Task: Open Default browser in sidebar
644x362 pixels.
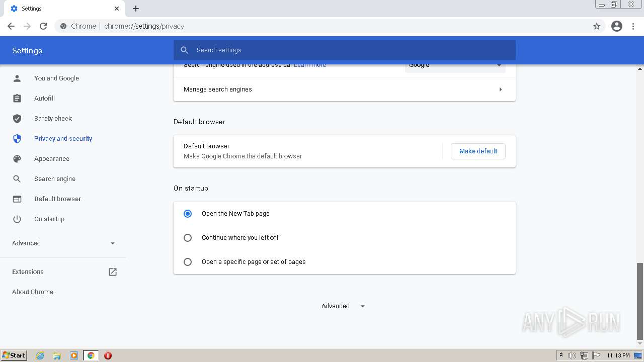Action: tap(57, 199)
